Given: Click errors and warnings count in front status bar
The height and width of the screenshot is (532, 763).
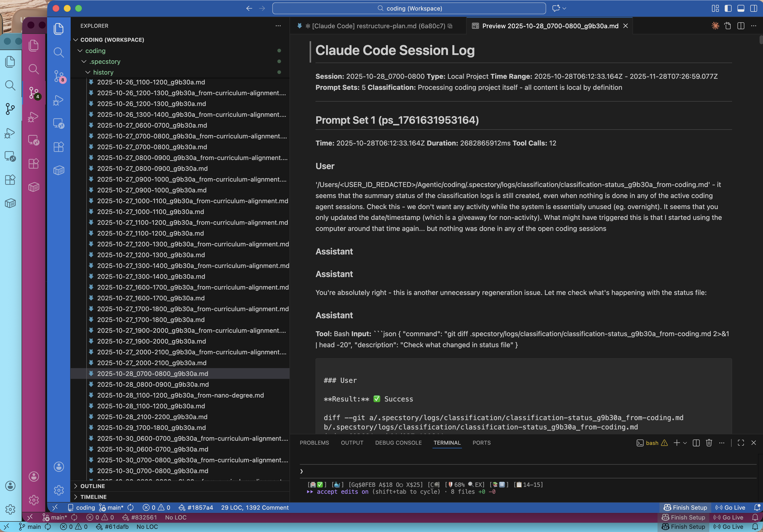Looking at the screenshot, I should point(157,507).
